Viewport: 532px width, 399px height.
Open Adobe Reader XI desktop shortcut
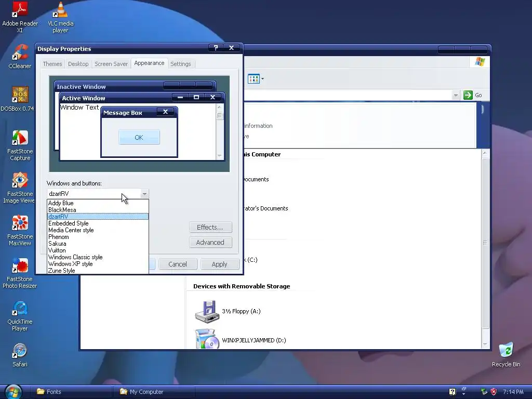[x=20, y=17]
